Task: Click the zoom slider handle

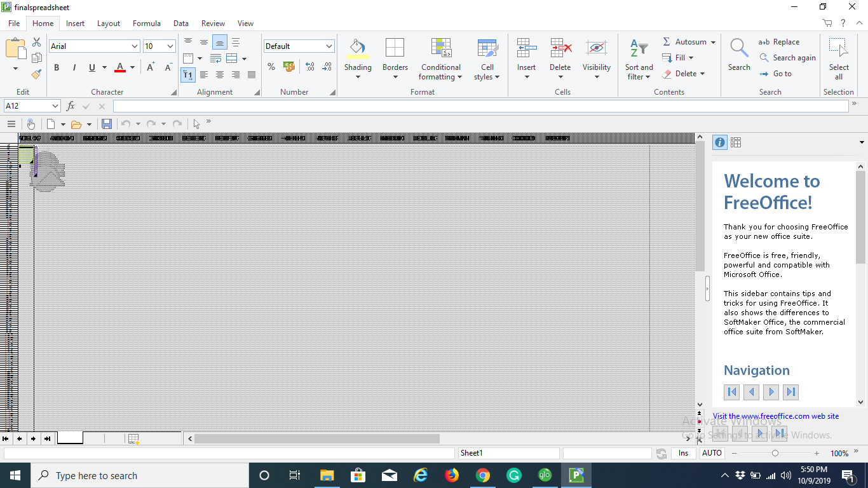Action: (775, 453)
